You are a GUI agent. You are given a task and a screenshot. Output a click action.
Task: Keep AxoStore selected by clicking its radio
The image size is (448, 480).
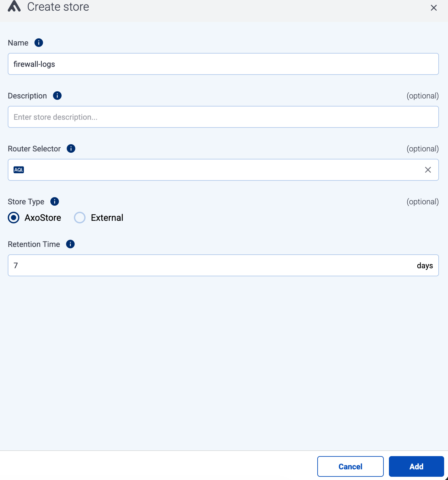pos(14,218)
